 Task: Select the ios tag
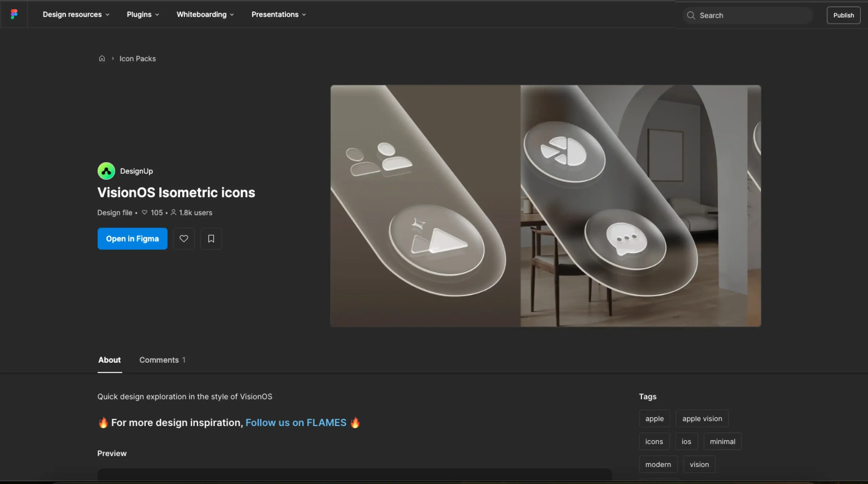point(686,441)
